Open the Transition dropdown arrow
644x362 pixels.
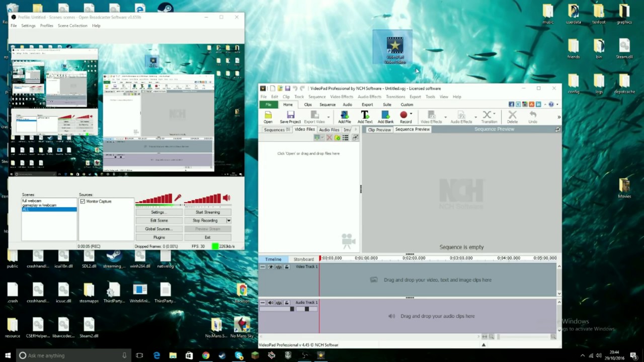[495, 114]
